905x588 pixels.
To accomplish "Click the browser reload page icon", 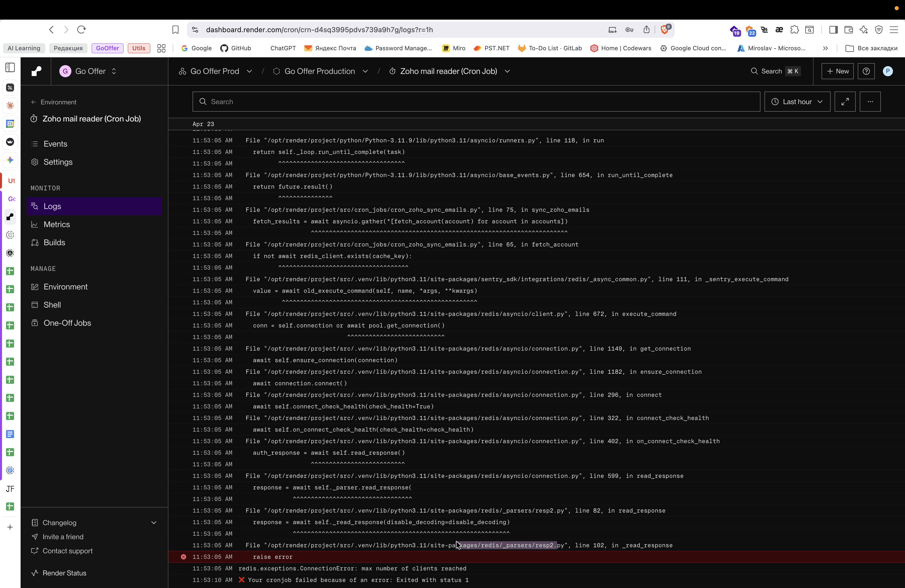I will 81,30.
